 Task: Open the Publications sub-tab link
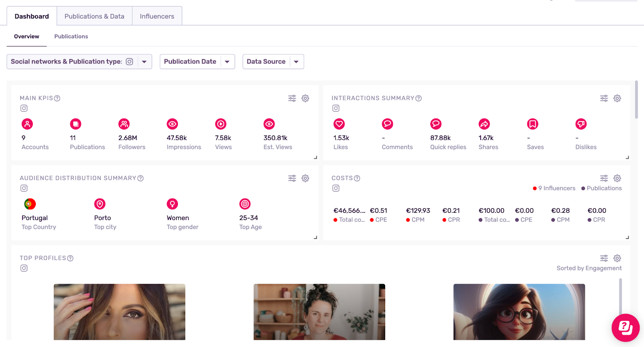(x=71, y=36)
